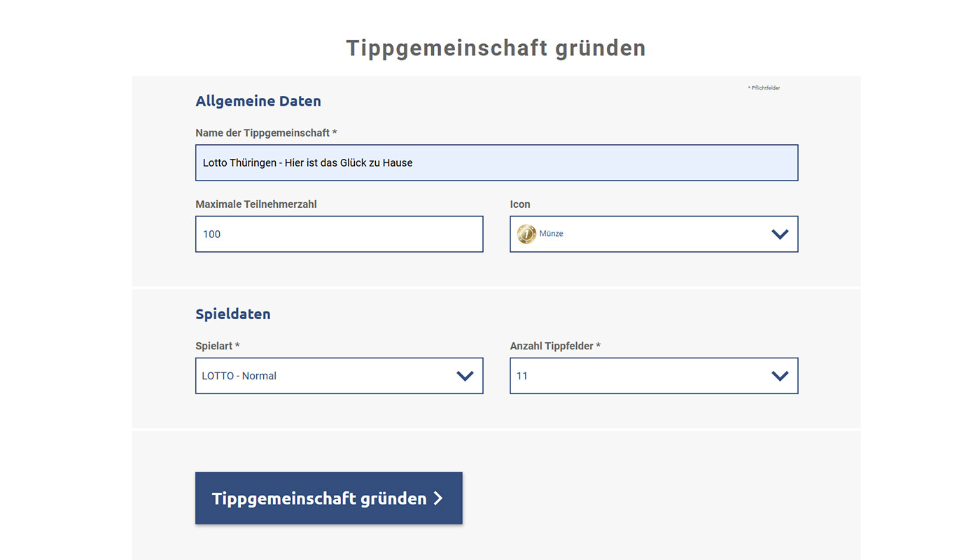Open the Spielart selector set to LOTTO - Normal
The image size is (980, 560).
(339, 375)
